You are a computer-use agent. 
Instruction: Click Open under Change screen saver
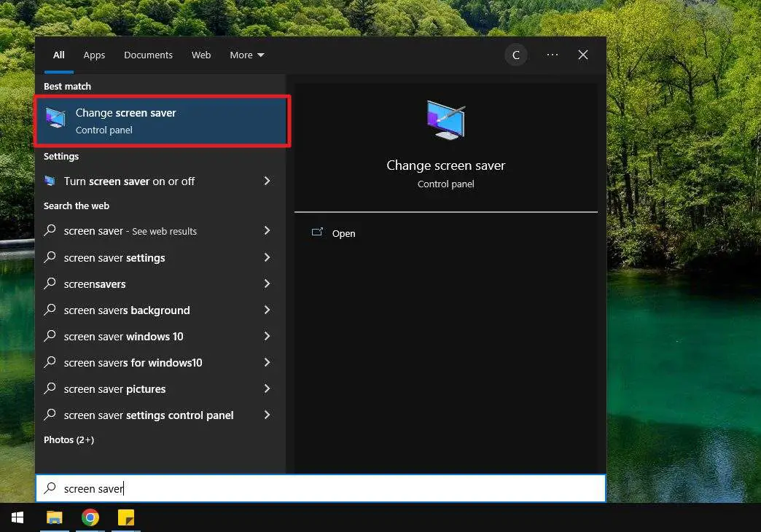343,233
